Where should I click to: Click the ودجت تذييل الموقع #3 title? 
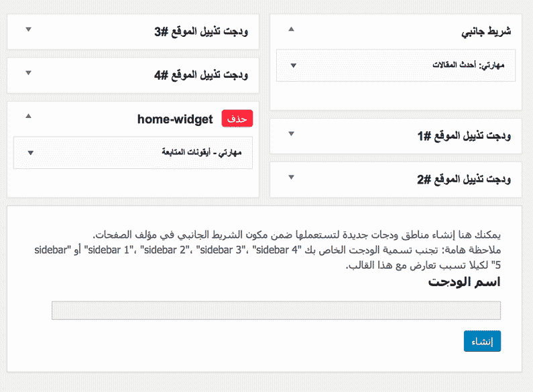coord(200,31)
